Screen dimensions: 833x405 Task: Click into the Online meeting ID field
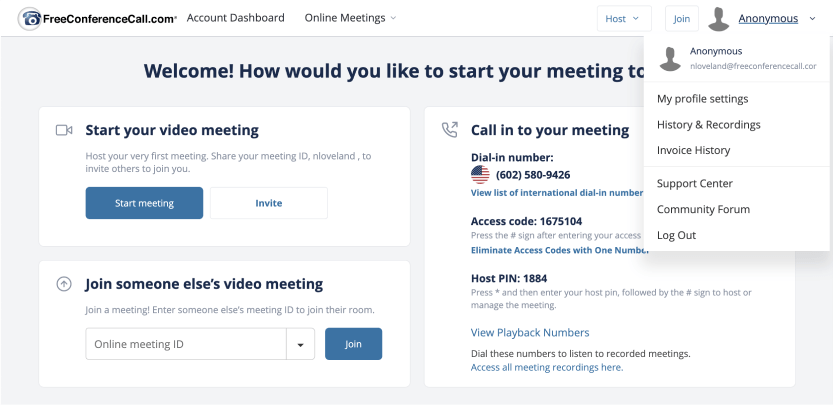point(186,344)
